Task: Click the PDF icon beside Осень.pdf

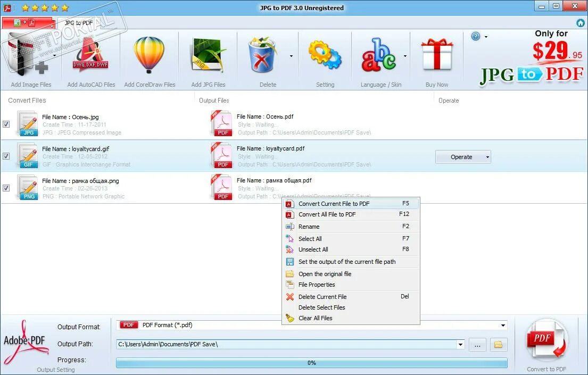Action: click(221, 123)
